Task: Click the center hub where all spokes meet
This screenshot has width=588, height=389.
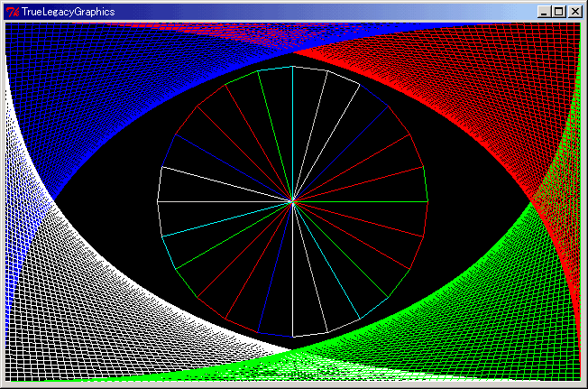Action: point(293,201)
